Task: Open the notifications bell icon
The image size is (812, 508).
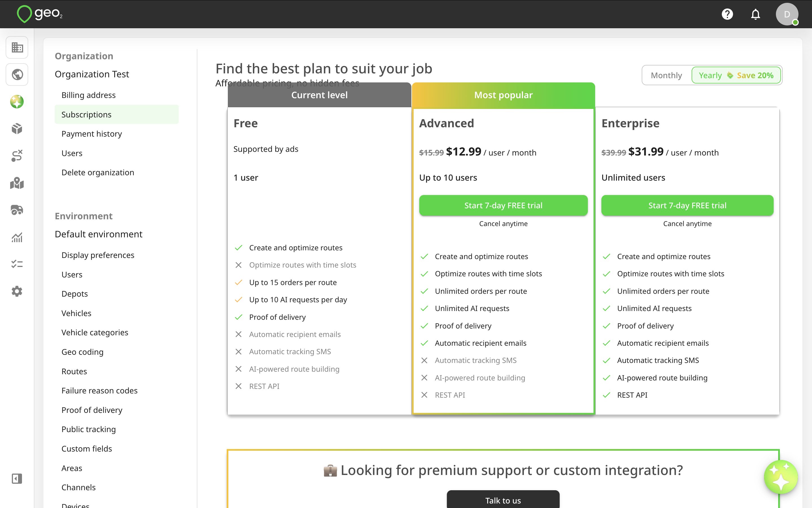Action: (x=755, y=14)
